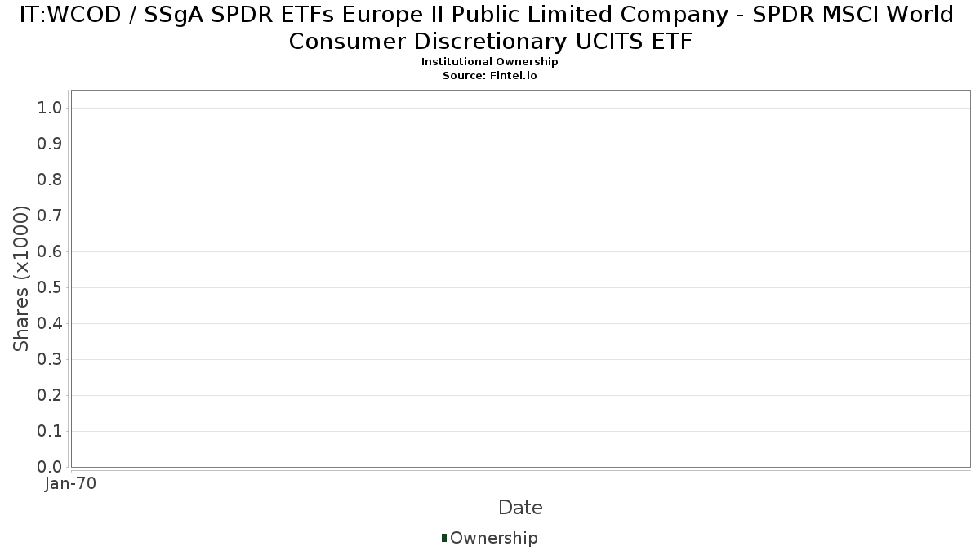Select the Institutional Ownership subtitle
Image resolution: width=980 pixels, height=551 pixels.
[x=489, y=62]
